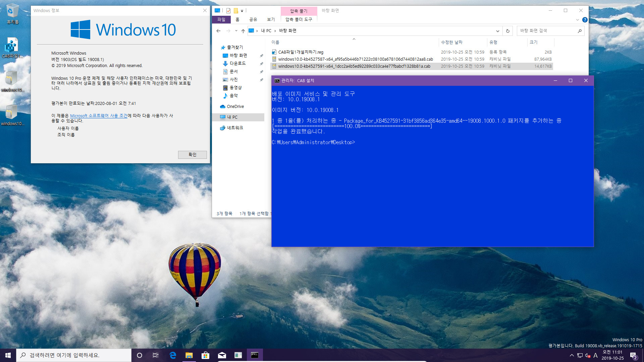
Task: Sort files by 수정한 날짜 column
Action: (x=463, y=42)
